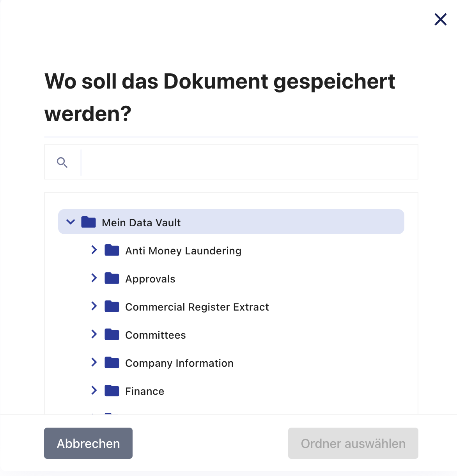Screen dimensions: 457x476
Task: Focus the folder search input field
Action: pos(250,162)
